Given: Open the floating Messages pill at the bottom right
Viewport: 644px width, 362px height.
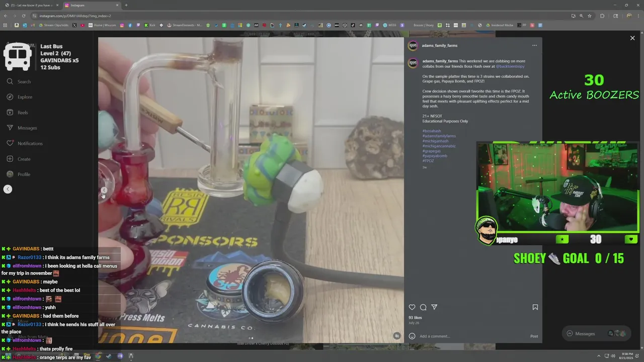Looking at the screenshot, I should pos(596,333).
